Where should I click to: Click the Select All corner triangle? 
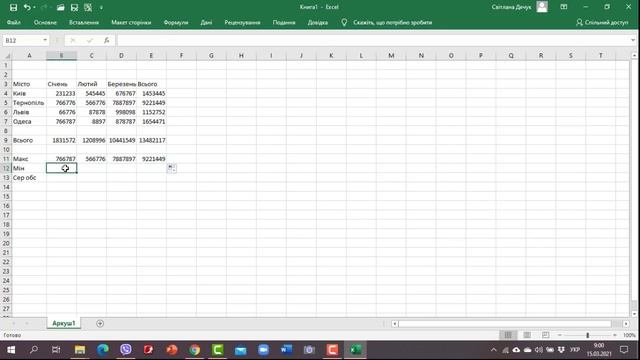tap(6, 56)
